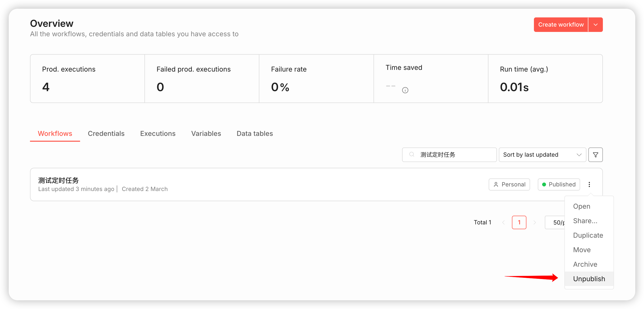Click the Personal owner badge
644x309 pixels.
509,184
